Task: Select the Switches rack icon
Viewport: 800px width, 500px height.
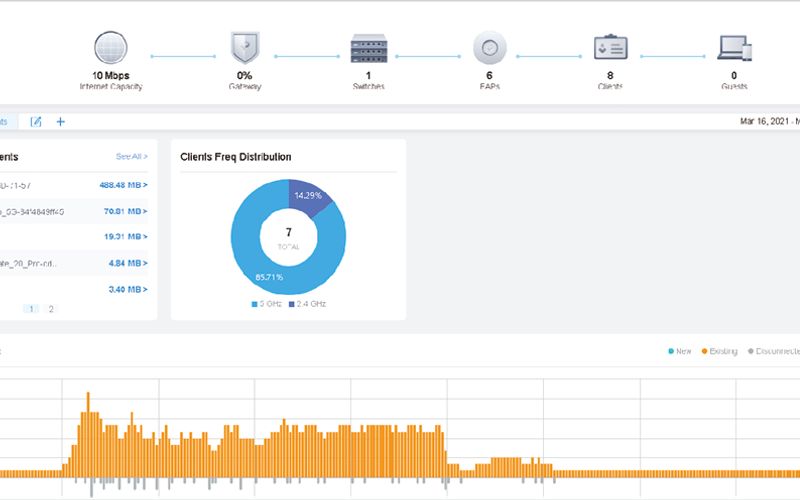Action: tap(368, 48)
